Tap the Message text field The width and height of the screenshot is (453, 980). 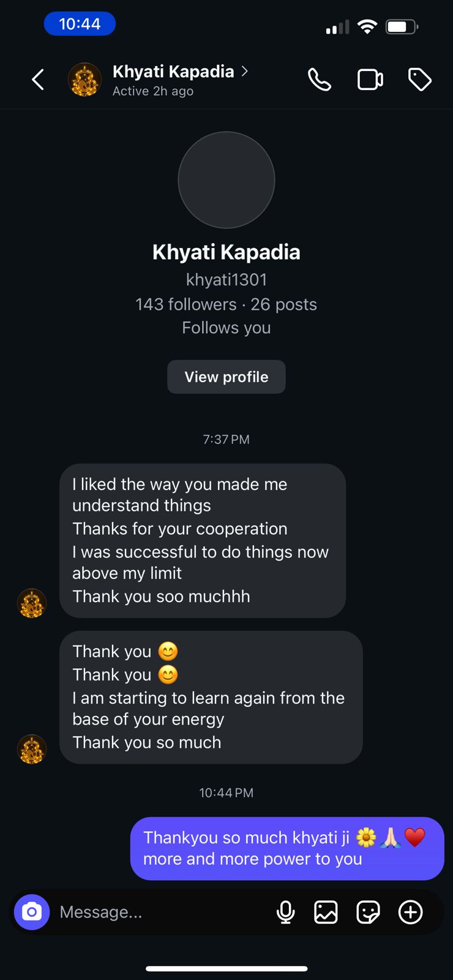pyautogui.click(x=159, y=912)
